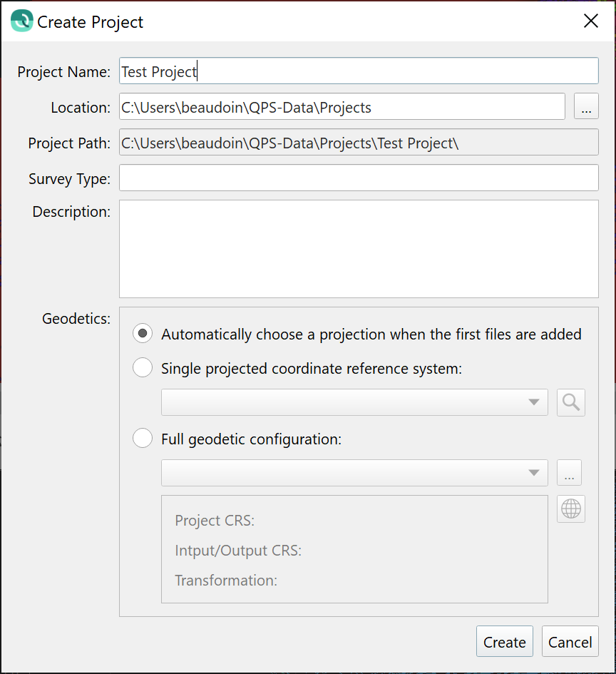Open the full geodetic configuration dropdown
The image size is (616, 674).
coord(354,473)
